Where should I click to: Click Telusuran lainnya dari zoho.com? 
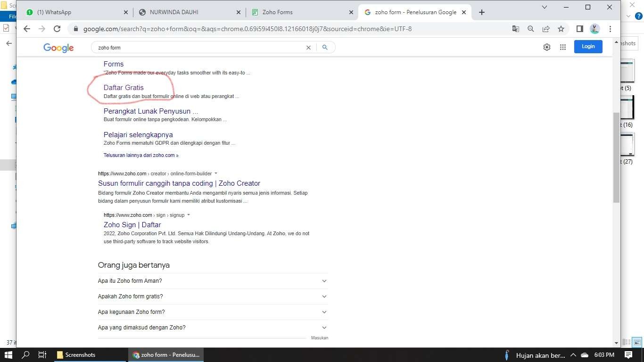[141, 155]
